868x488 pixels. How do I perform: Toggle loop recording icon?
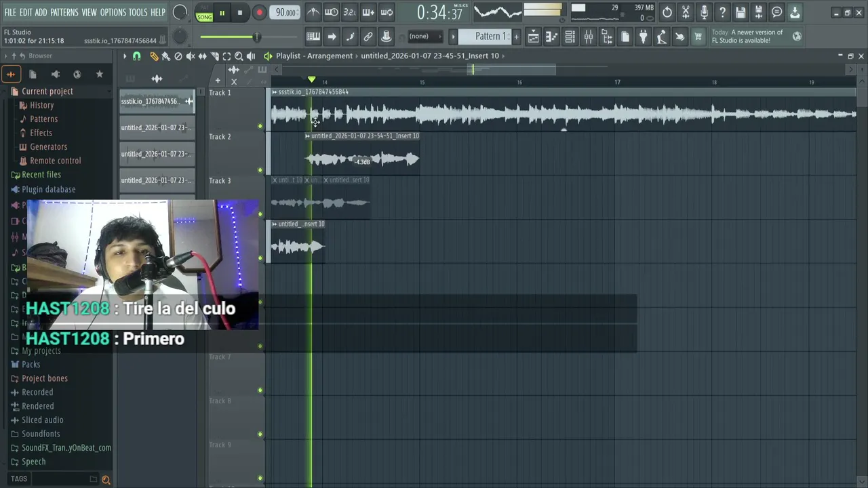387,12
